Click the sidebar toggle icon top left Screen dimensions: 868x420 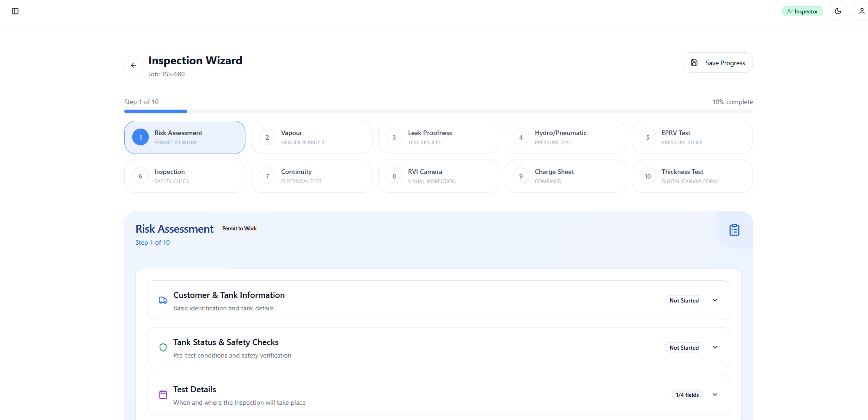pos(15,11)
